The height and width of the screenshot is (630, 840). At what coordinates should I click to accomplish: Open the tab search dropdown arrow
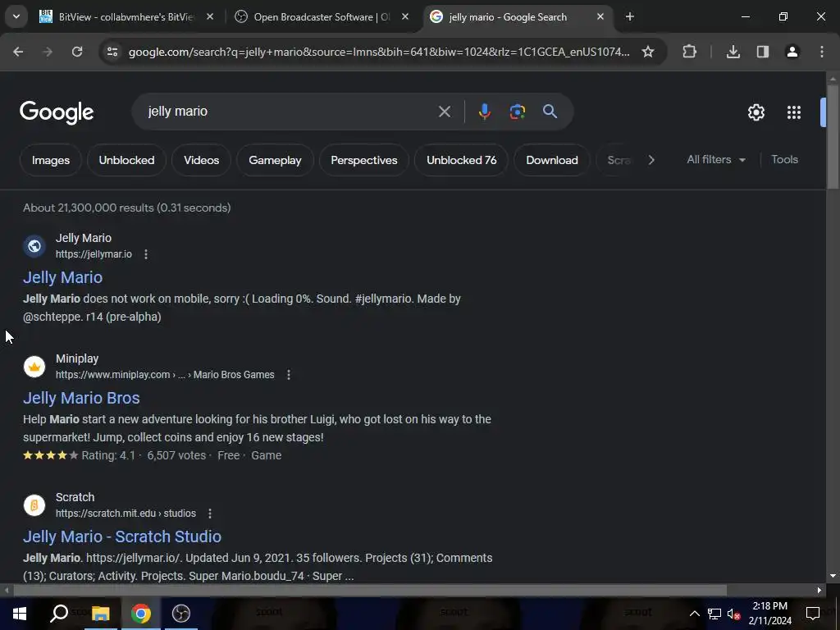16,16
